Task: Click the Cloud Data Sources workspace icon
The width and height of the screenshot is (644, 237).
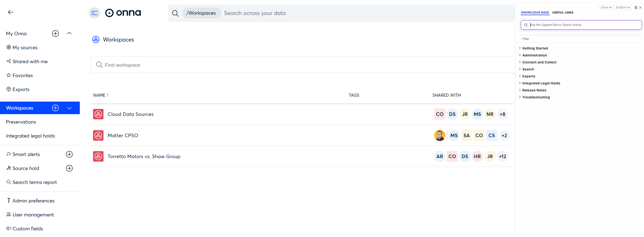Action: click(98, 114)
